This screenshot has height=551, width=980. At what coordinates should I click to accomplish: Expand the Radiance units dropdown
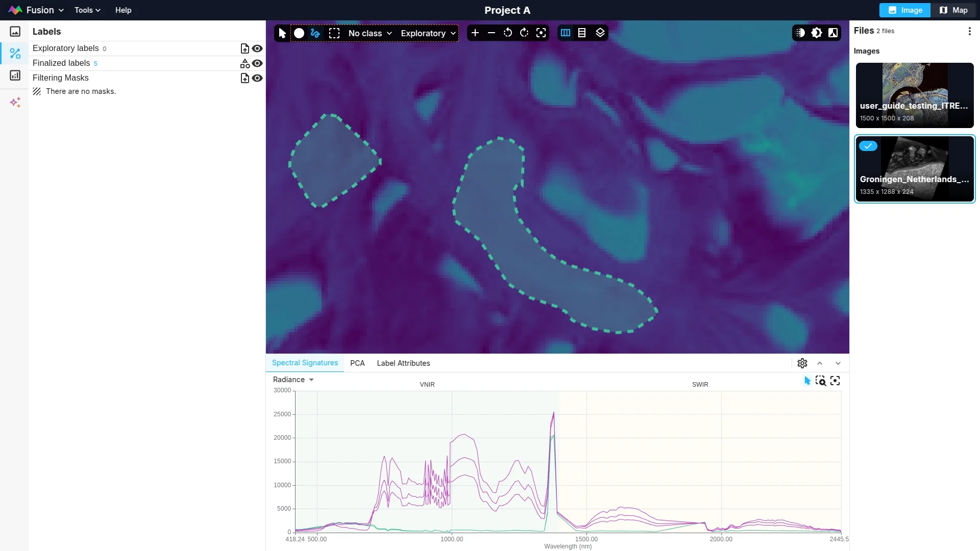tap(293, 380)
